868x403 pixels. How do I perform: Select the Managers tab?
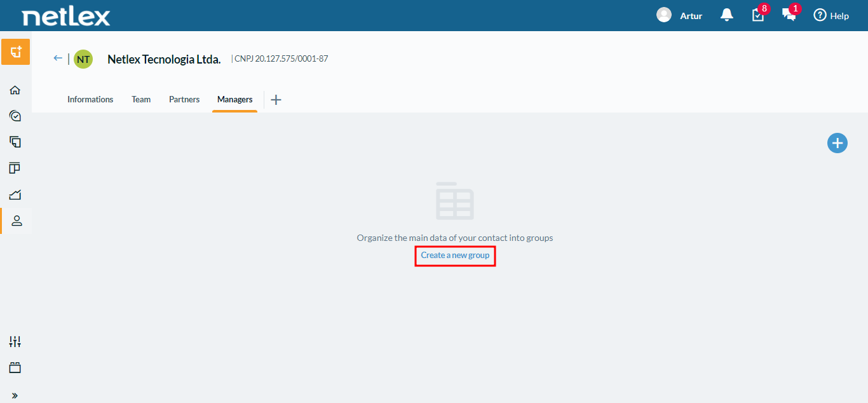[x=235, y=99]
